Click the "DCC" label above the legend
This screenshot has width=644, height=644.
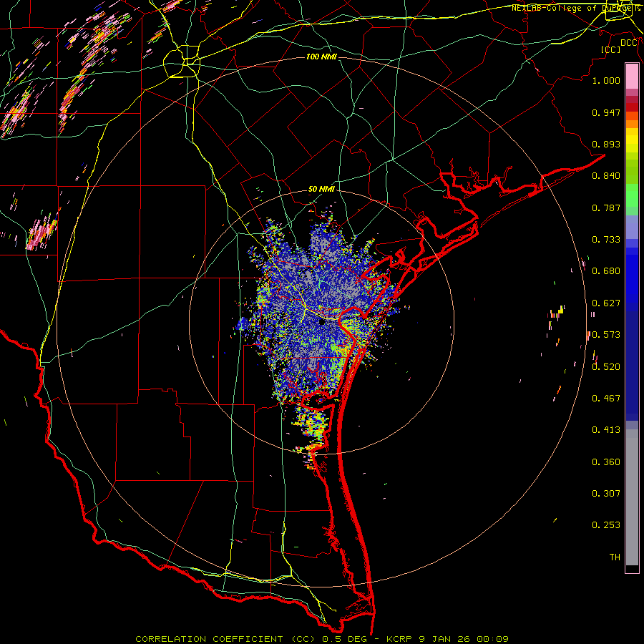[629, 43]
